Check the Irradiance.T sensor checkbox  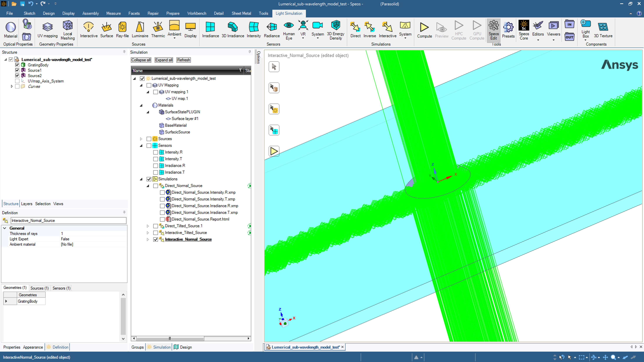click(x=155, y=172)
